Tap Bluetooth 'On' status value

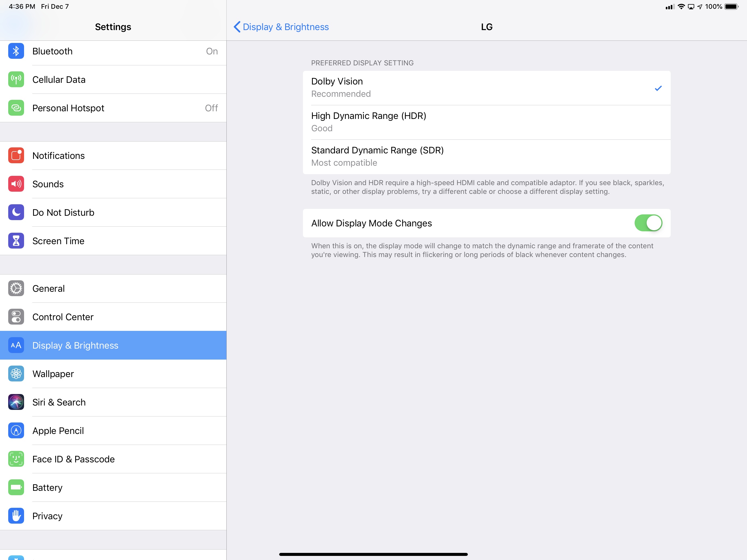click(x=212, y=51)
